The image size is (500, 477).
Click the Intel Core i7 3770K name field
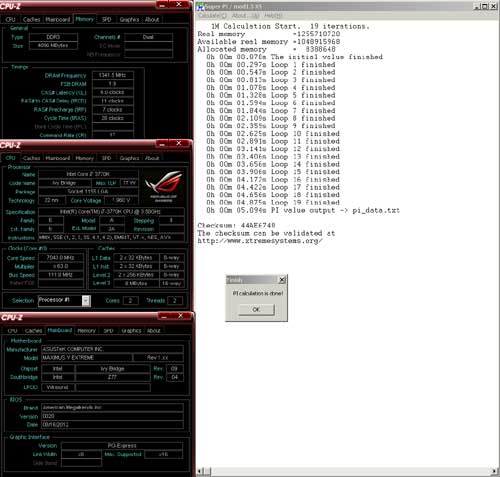[88, 174]
